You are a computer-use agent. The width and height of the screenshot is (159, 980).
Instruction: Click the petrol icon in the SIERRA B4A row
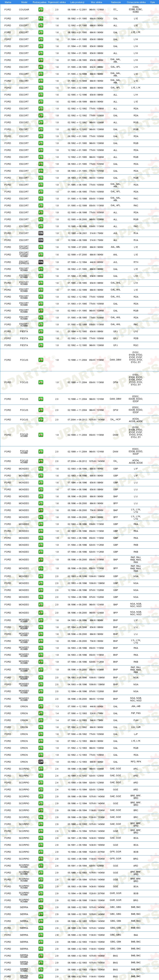point(41,935)
